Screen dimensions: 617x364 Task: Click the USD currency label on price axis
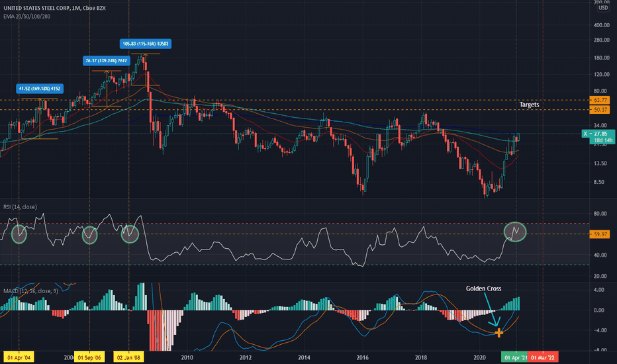tap(603, 8)
